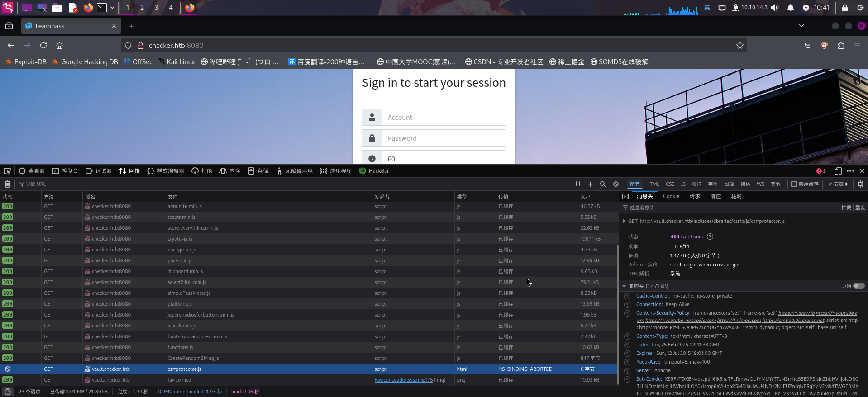This screenshot has height=397, width=868.
Task: Switch to the Debugger 调试器 tab
Action: 99,171
